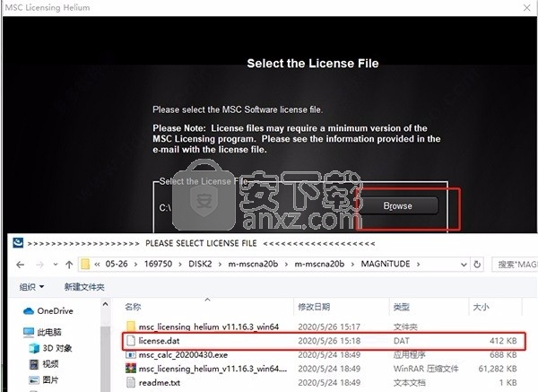Select MAGNiTUDE breadcrumb segment
The height and width of the screenshot is (392, 538).
[x=386, y=264]
